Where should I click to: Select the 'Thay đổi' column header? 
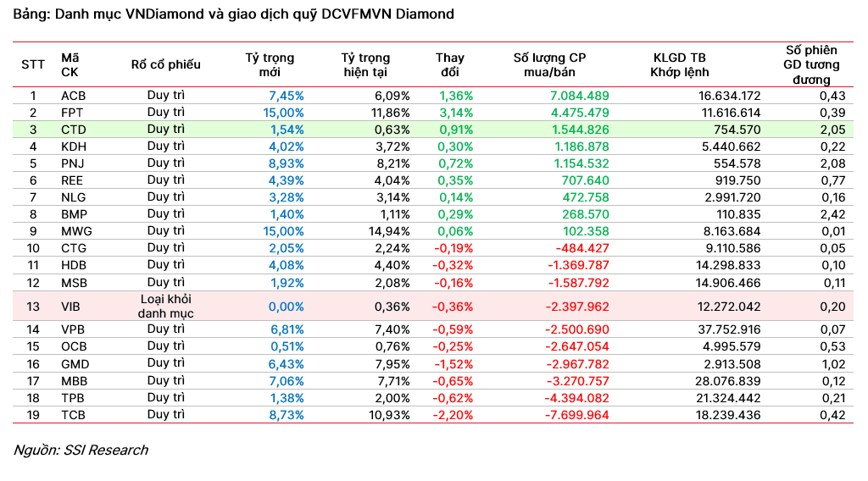coord(450,64)
